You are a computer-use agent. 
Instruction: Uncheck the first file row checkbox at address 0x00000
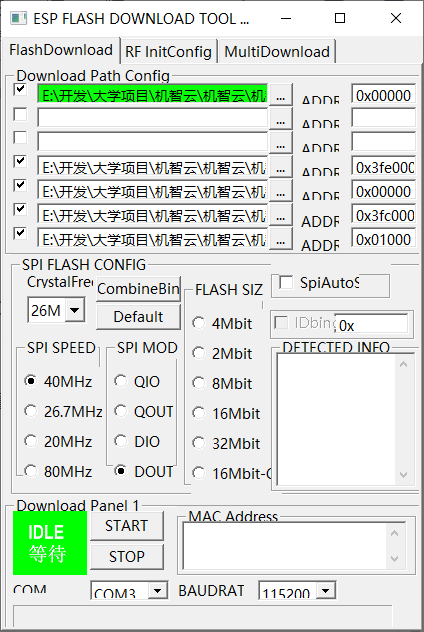point(20,89)
